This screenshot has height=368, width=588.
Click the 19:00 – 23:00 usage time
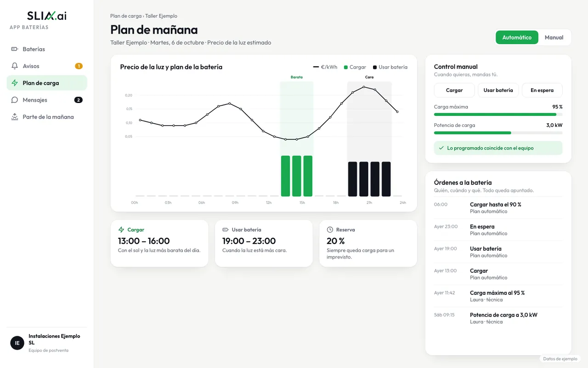coord(249,241)
